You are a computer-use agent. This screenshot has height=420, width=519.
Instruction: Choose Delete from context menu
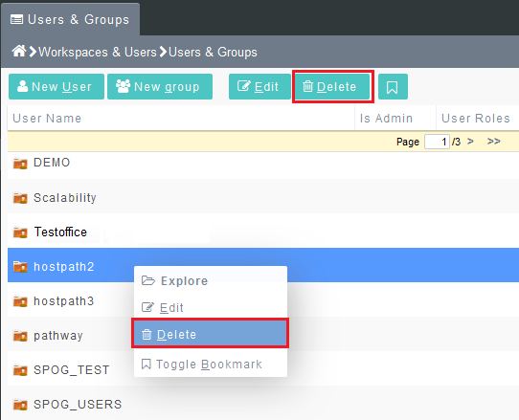(210, 334)
